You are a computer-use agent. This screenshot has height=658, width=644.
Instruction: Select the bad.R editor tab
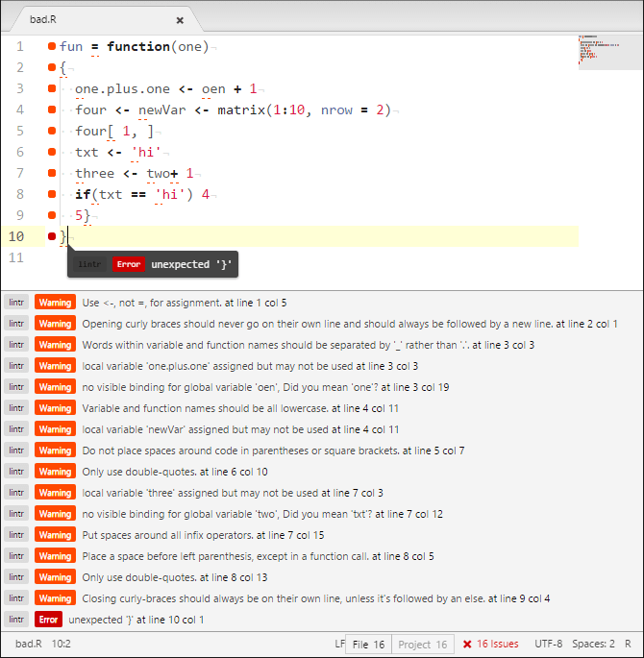tap(106, 20)
